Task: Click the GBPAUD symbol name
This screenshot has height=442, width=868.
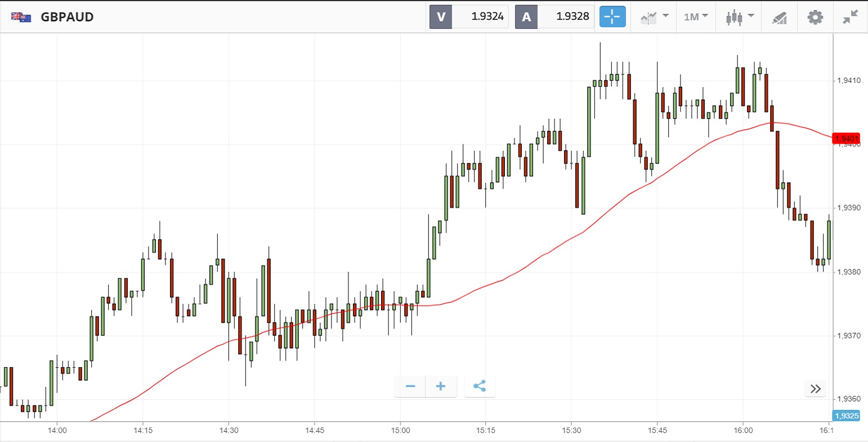Action: 67,17
